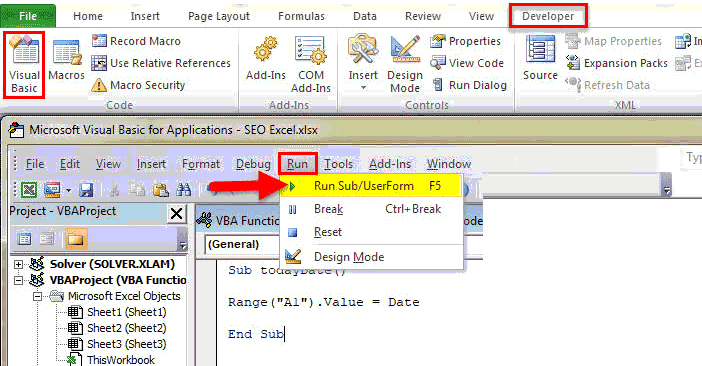
Task: Click Run Dialog button
Action: (470, 85)
